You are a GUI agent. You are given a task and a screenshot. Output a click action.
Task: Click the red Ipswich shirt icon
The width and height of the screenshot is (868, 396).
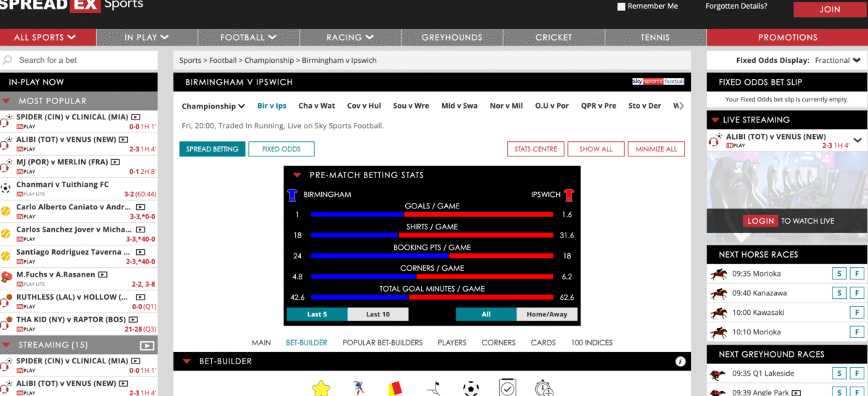coord(569,194)
